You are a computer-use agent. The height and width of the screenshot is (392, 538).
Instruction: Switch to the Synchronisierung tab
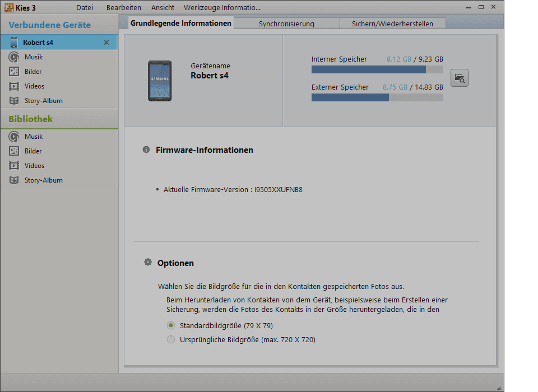pyautogui.click(x=286, y=24)
